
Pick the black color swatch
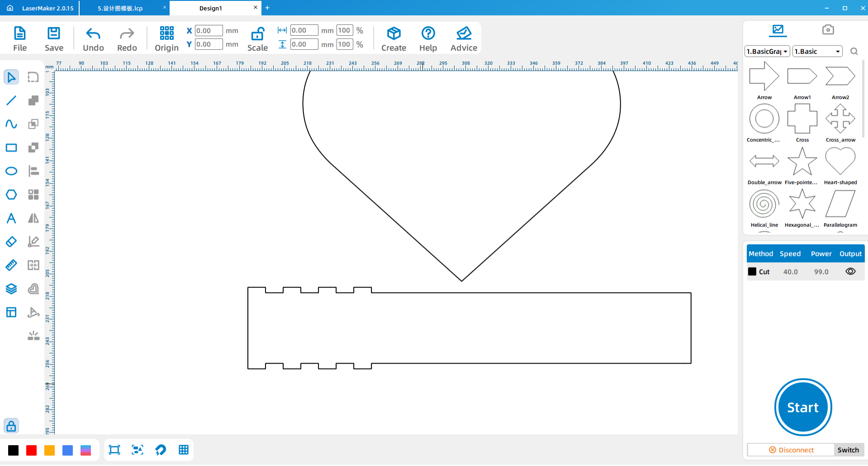(x=14, y=450)
